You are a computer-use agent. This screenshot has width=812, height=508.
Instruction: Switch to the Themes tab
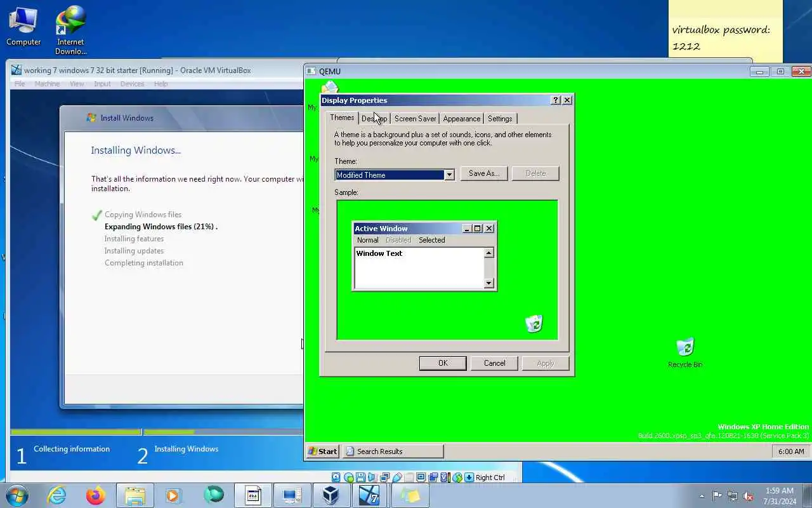342,117
